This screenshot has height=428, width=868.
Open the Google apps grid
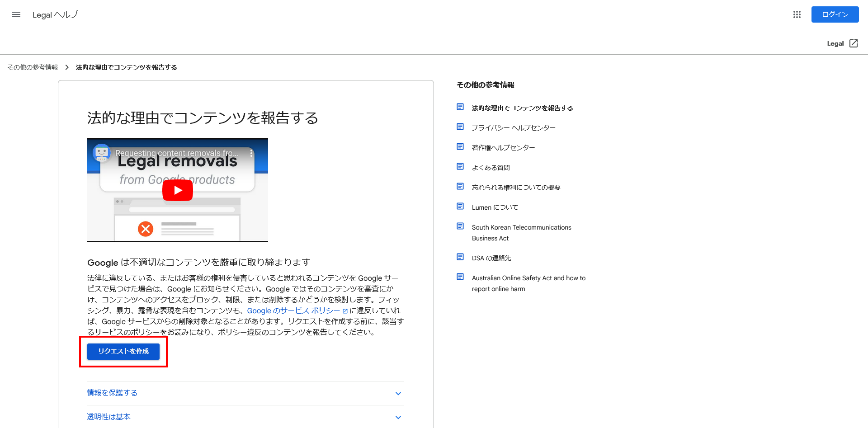797,14
